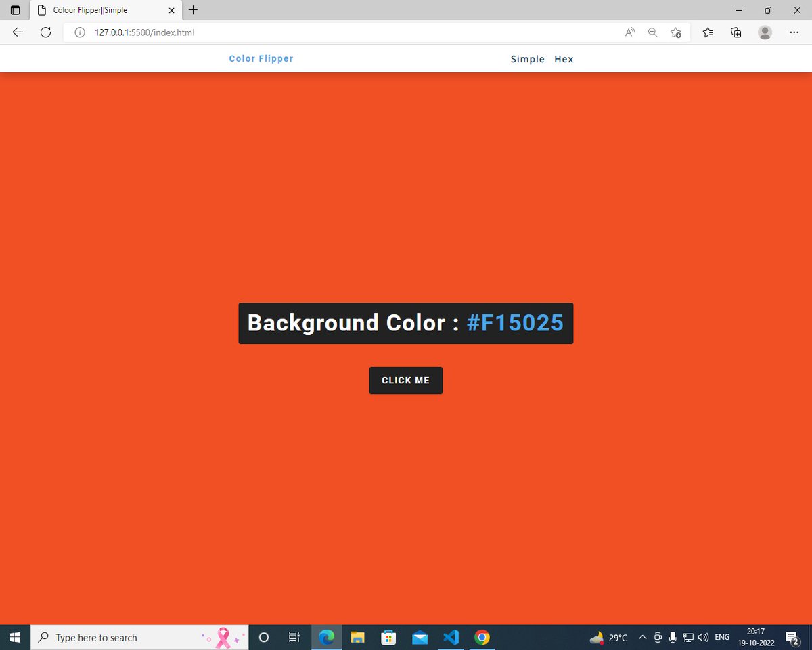812x650 pixels.
Task: Open Settings and more ellipsis menu
Action: pos(794,32)
